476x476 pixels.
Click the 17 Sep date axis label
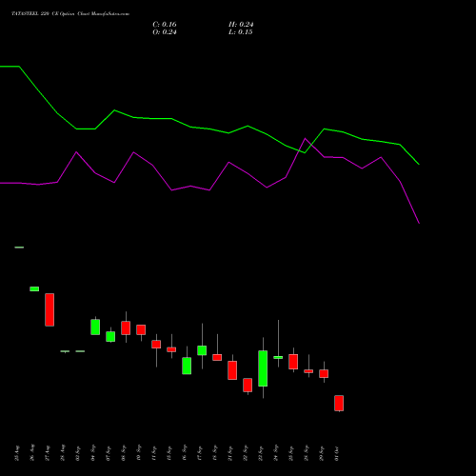[200, 453]
